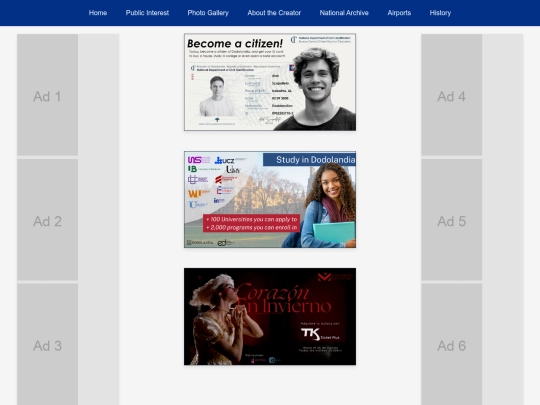Select About the Creator in navigation
The height and width of the screenshot is (405, 540).
[x=274, y=13]
